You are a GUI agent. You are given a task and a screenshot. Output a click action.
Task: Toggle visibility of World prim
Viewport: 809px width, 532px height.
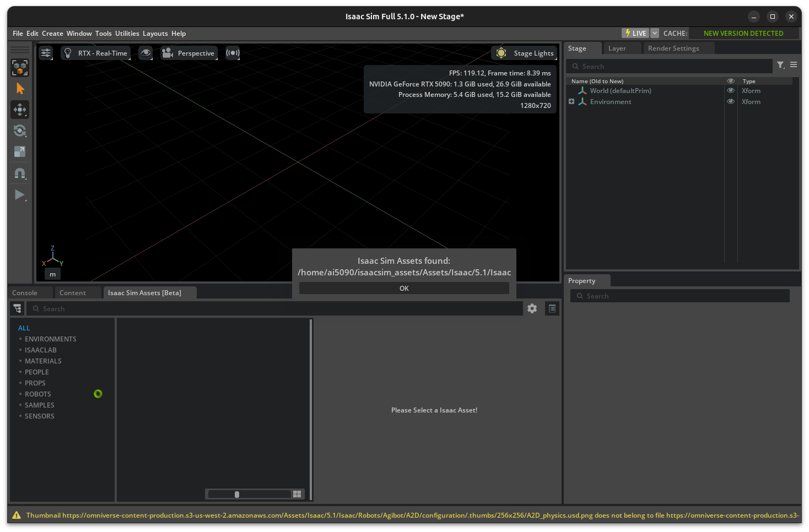pyautogui.click(x=731, y=91)
